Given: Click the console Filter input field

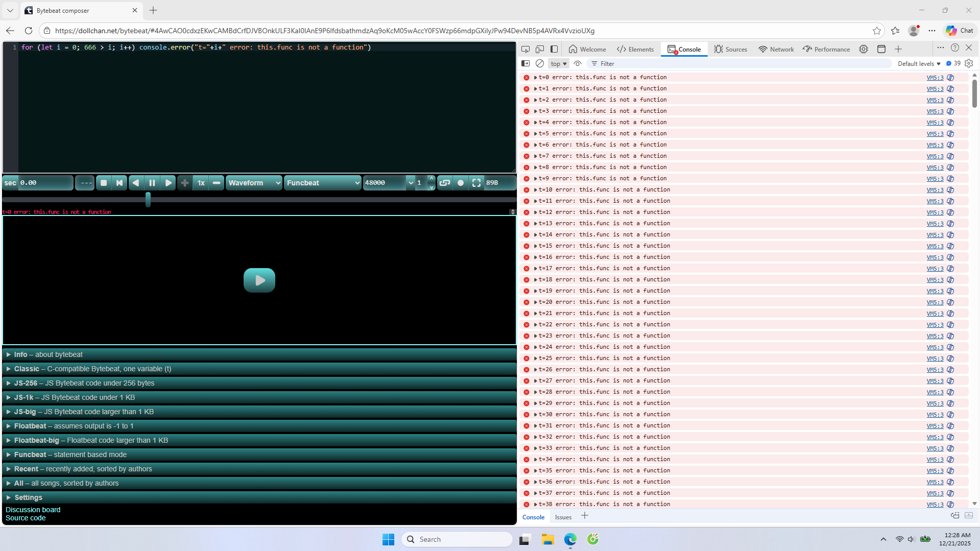Looking at the screenshot, I should point(740,63).
